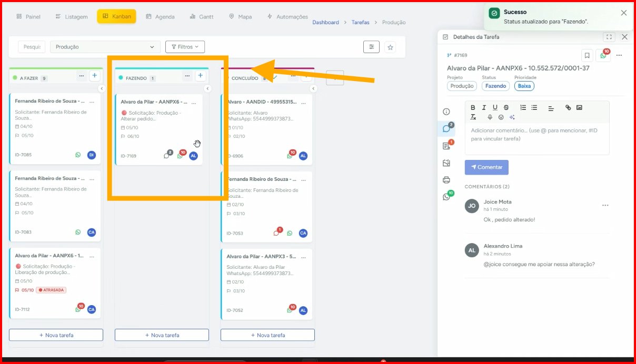Switch to the Gantt view
Viewport: 636px width, 364px height.
(202, 17)
